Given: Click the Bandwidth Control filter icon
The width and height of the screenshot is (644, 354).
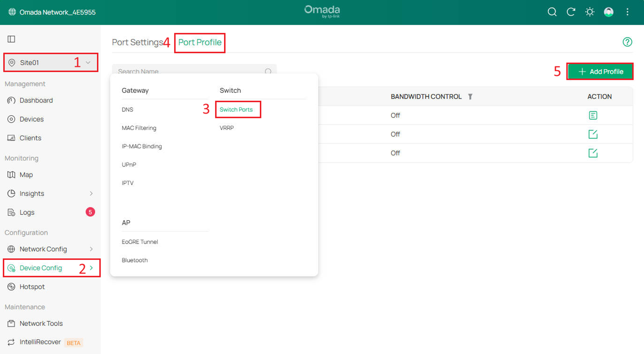Looking at the screenshot, I should pos(470,97).
